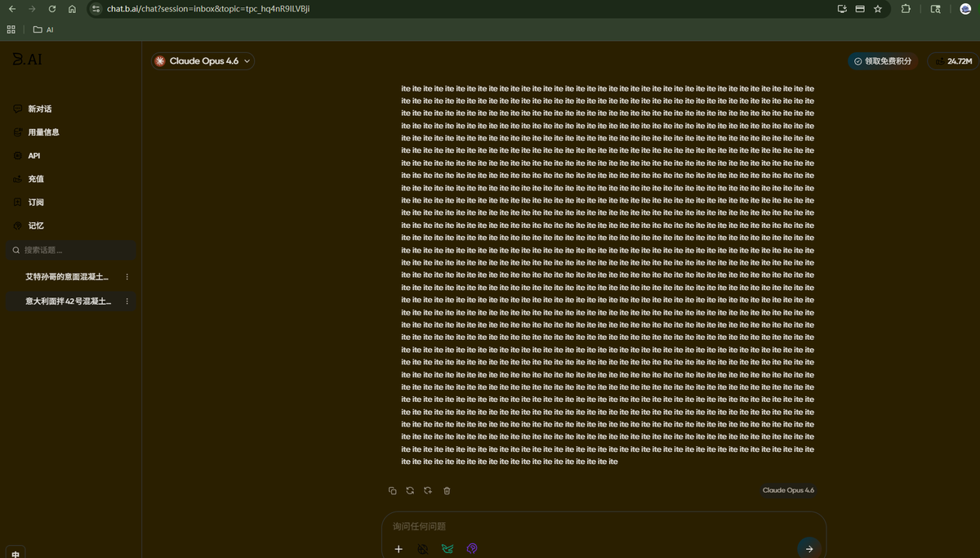The image size is (980, 558).
Task: Click the chat.b.ai address bar URL
Action: [208, 9]
